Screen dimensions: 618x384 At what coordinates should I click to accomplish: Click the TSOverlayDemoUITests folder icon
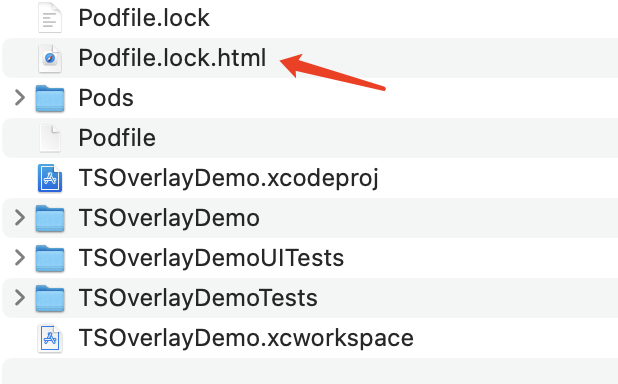coord(50,258)
